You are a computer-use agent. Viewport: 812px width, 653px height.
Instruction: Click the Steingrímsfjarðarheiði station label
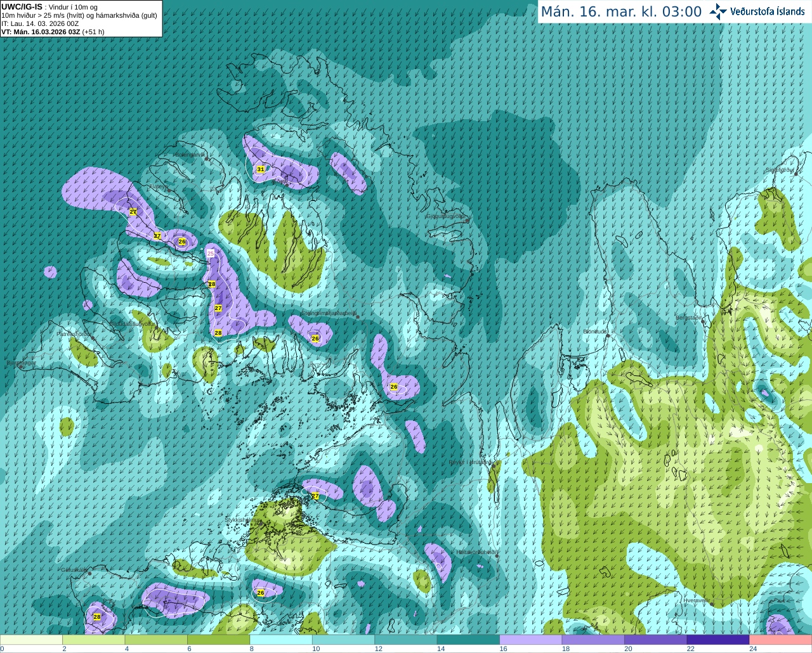point(329,313)
